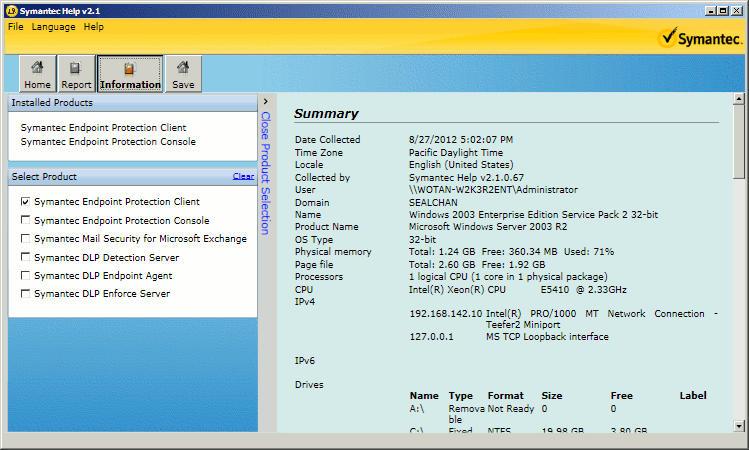Click the Name column header in Drives
The width and height of the screenshot is (749, 450).
point(424,396)
